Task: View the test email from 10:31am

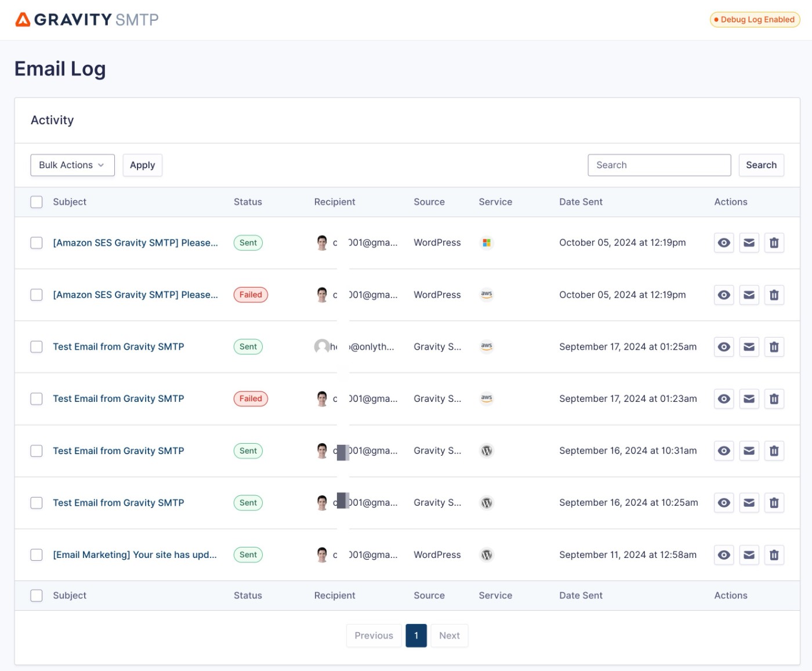Action: pyautogui.click(x=724, y=451)
